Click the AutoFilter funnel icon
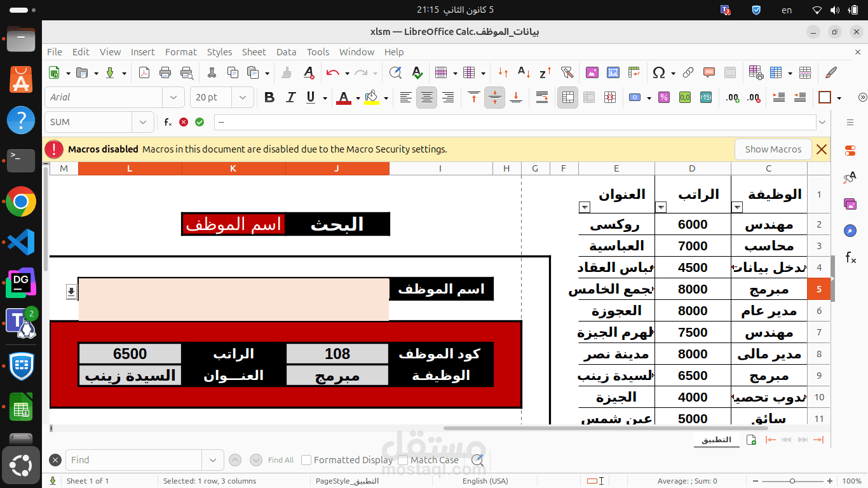Screen dimensions: 868x488 [567, 72]
